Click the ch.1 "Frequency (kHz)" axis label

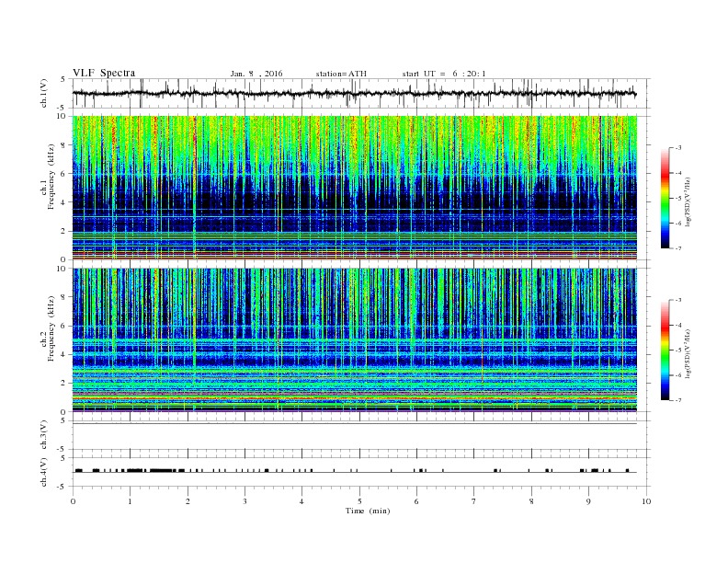click(x=51, y=176)
